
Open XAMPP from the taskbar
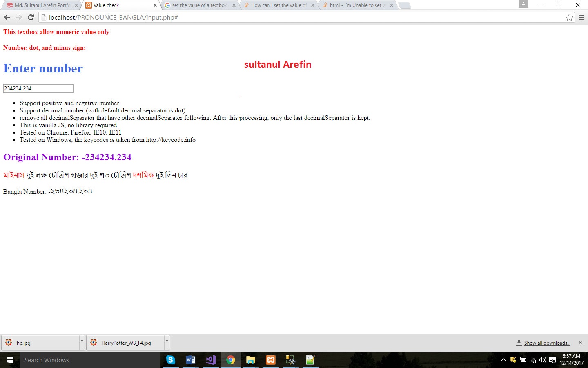(271, 360)
